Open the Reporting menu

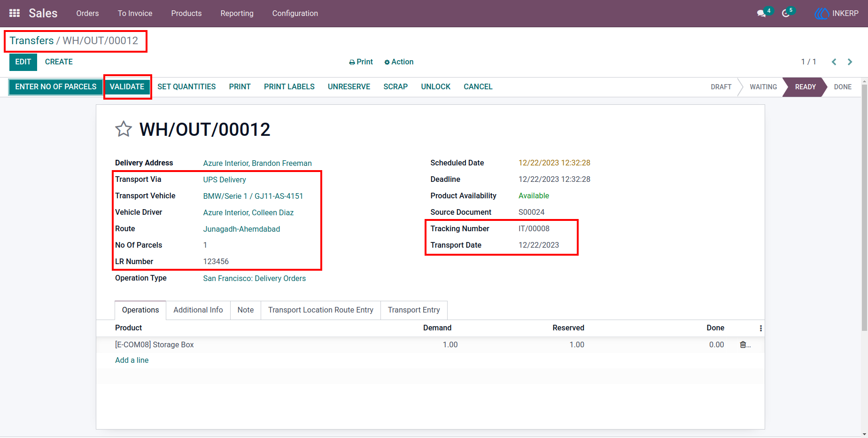click(237, 13)
